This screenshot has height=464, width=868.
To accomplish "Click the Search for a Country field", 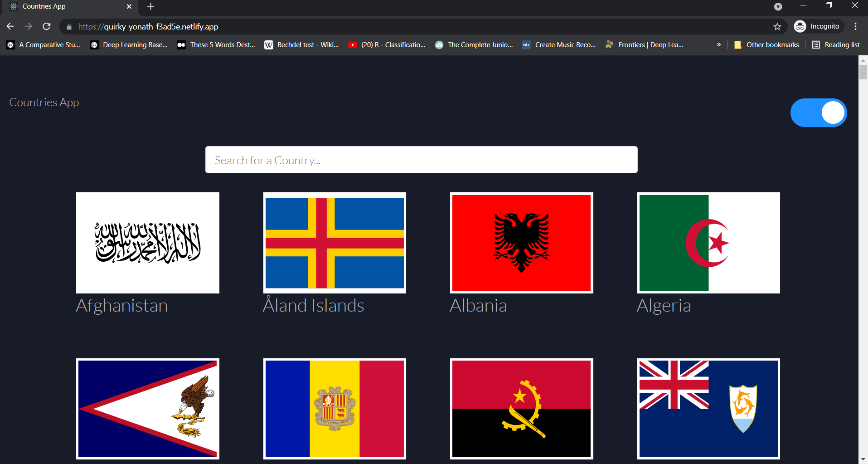I will click(x=421, y=160).
